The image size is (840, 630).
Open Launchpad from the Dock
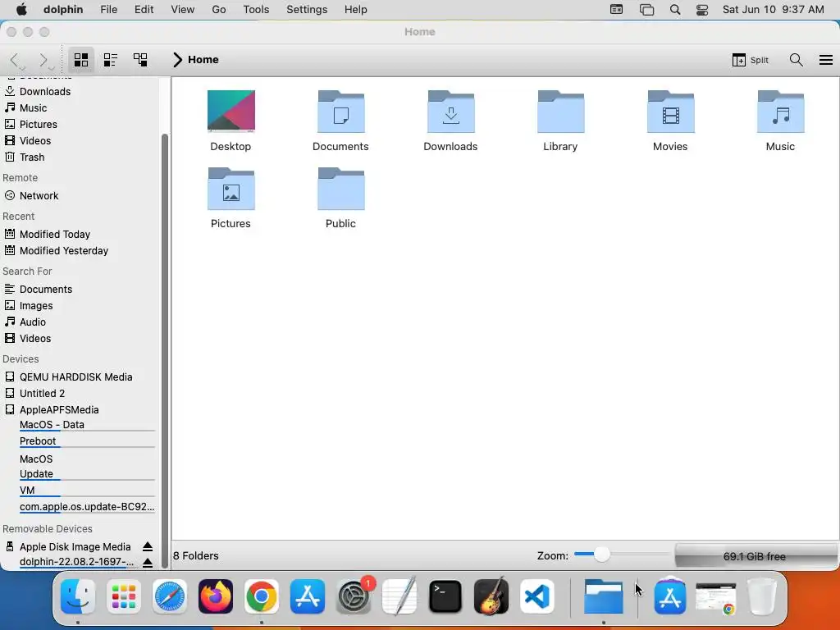point(124,596)
